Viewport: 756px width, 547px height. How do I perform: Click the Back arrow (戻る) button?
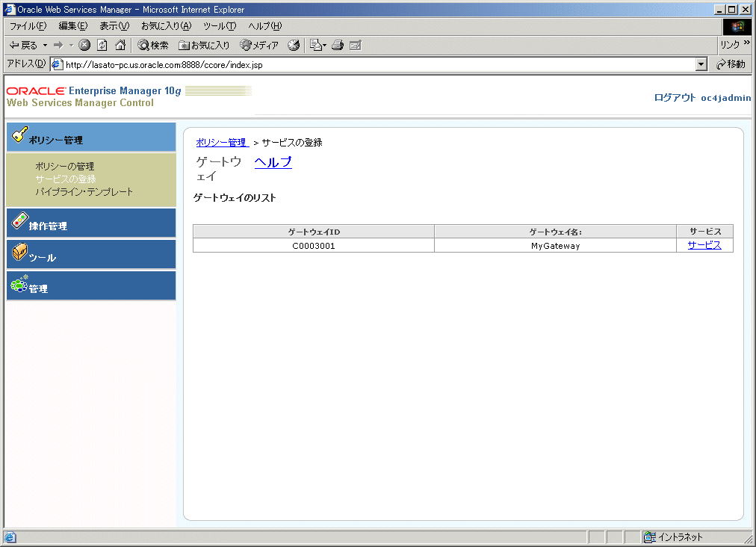tap(23, 46)
